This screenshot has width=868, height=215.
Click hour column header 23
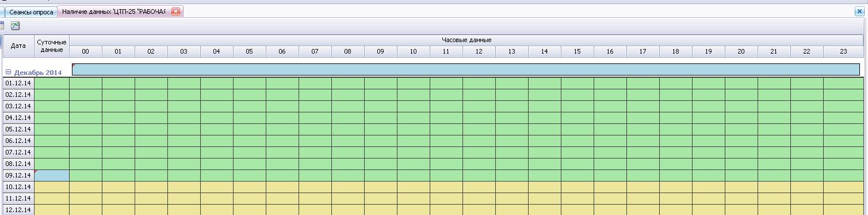tap(844, 51)
